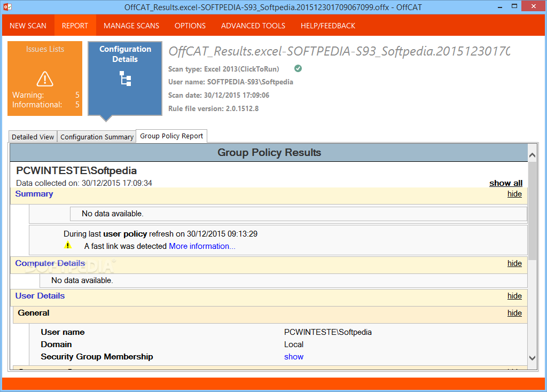Click the Security Group Membership label
This screenshot has width=547, height=392.
[x=97, y=357]
